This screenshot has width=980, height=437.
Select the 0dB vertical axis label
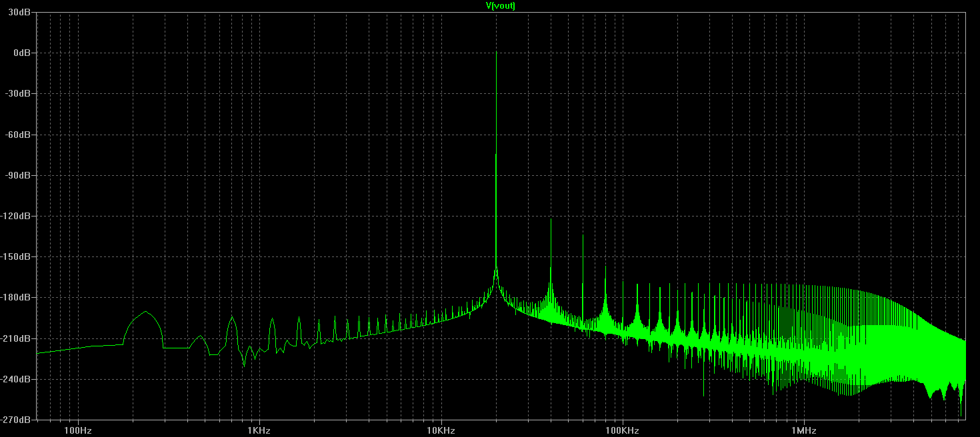(23, 53)
